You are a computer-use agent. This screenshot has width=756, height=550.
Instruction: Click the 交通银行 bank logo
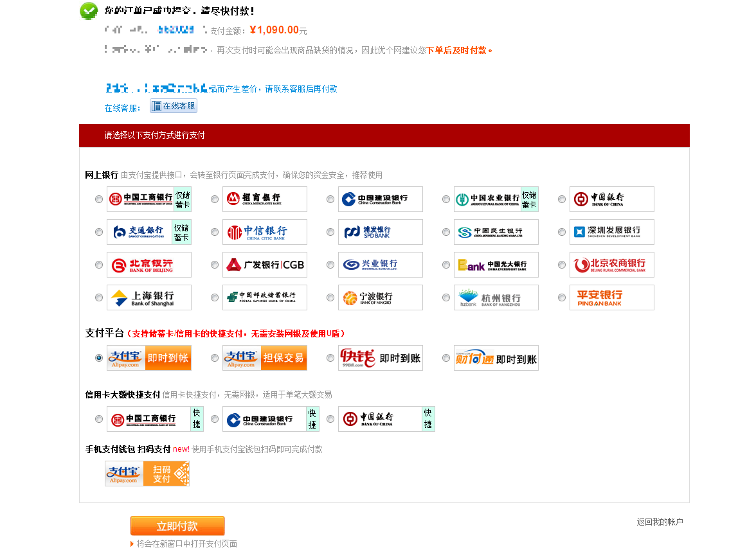[x=149, y=232]
